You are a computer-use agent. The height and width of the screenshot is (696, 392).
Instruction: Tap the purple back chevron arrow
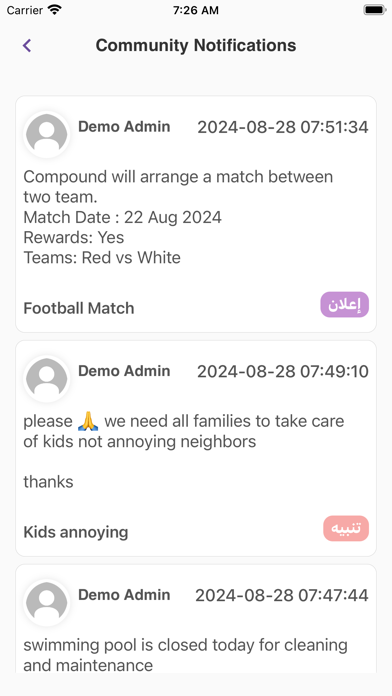[27, 45]
